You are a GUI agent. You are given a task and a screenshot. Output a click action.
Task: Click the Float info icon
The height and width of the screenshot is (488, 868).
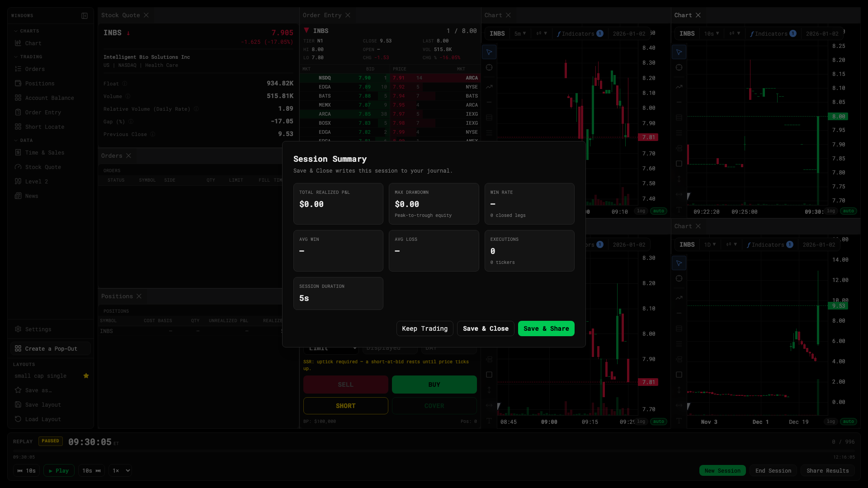coord(125,84)
